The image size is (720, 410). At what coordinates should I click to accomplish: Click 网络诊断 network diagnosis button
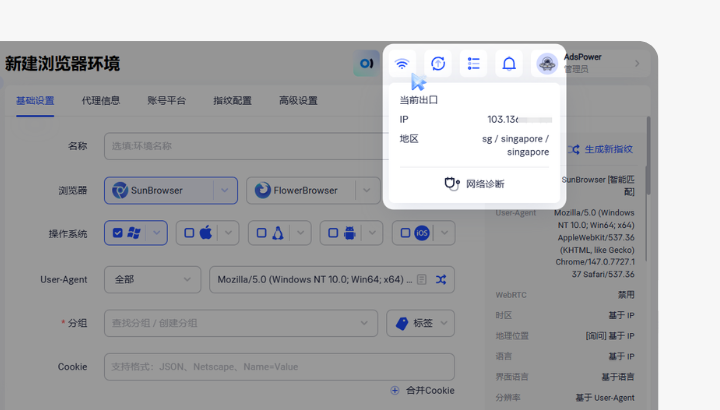click(474, 184)
